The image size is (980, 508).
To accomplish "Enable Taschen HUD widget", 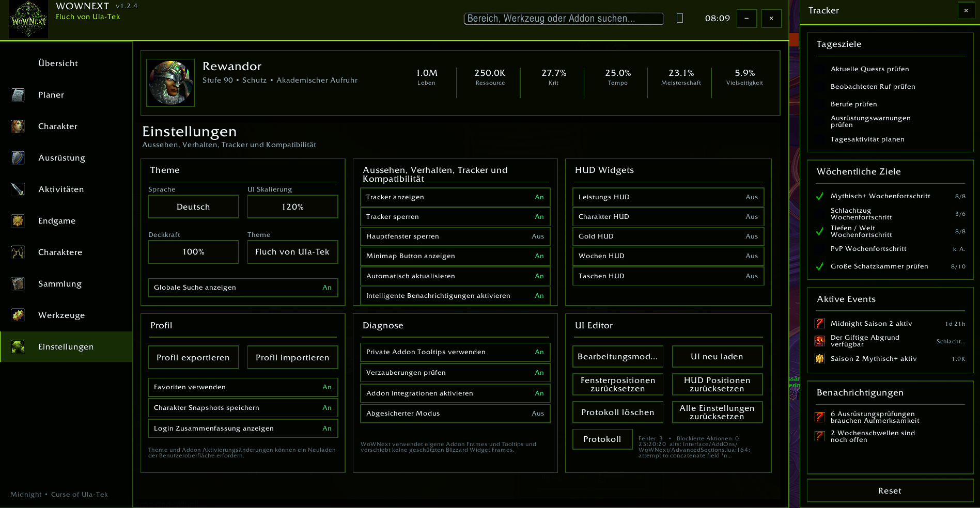I will (668, 276).
